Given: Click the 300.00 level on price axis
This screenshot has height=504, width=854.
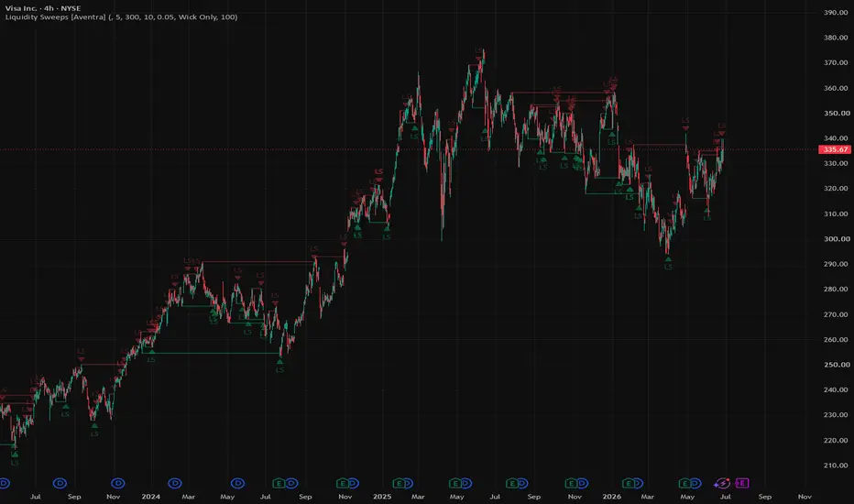Looking at the screenshot, I should (x=837, y=238).
